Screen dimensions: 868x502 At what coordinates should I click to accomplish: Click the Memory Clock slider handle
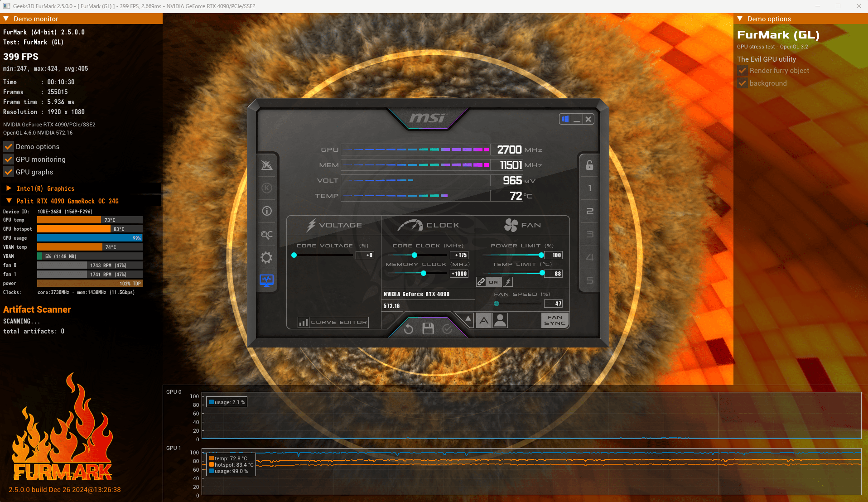coord(424,273)
